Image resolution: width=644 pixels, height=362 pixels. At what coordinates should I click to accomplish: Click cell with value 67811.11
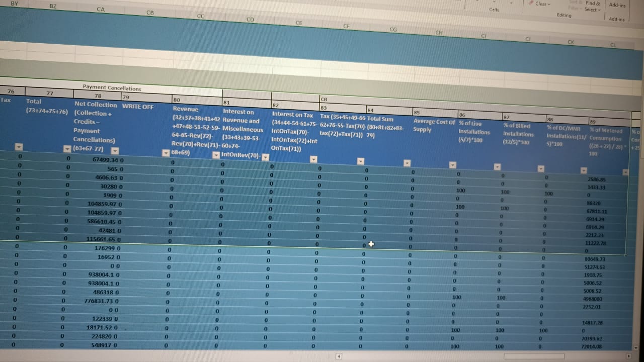(x=597, y=212)
